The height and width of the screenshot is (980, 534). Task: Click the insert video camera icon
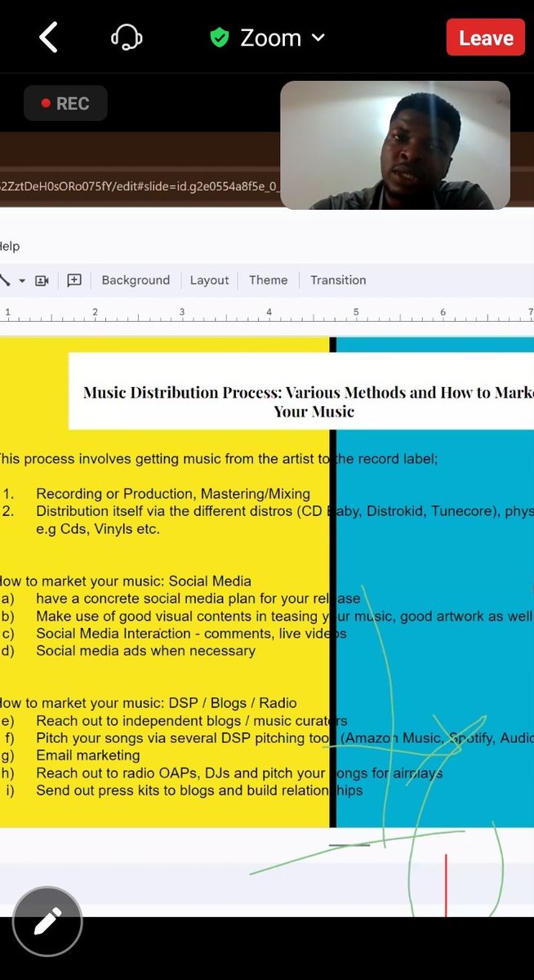(42, 280)
